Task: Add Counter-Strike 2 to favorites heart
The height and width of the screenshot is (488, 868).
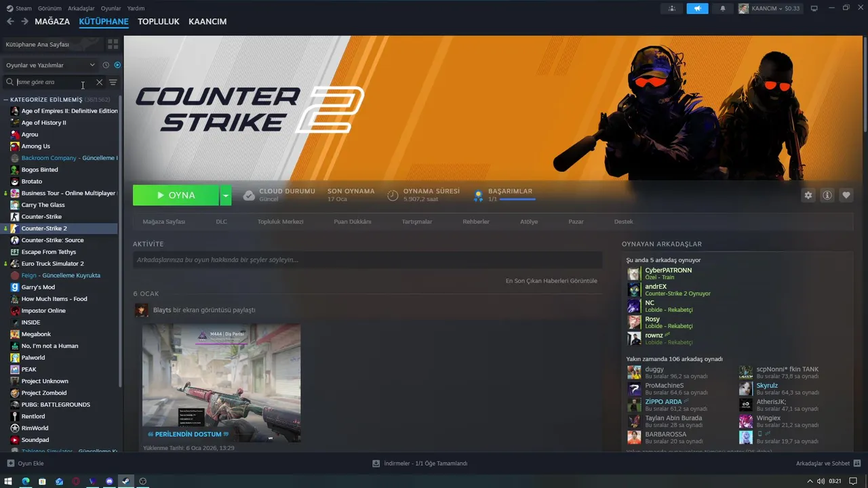Action: (846, 195)
